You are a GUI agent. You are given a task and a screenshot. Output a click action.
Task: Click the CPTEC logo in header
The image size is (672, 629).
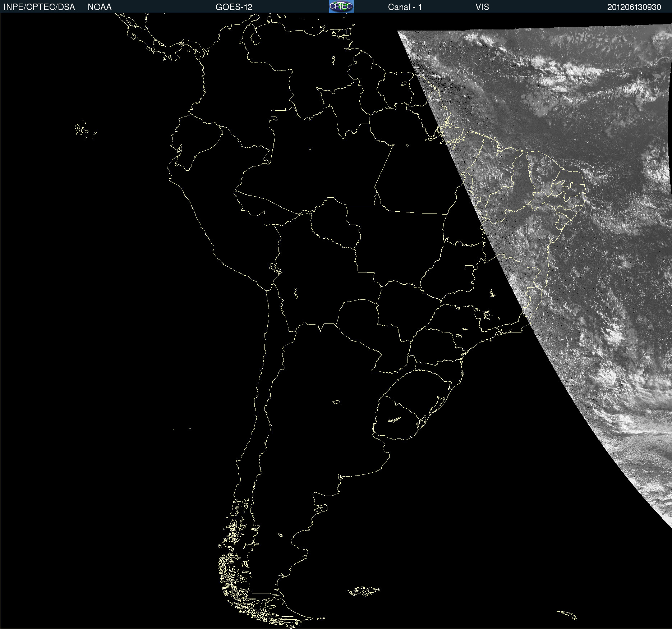[341, 6]
